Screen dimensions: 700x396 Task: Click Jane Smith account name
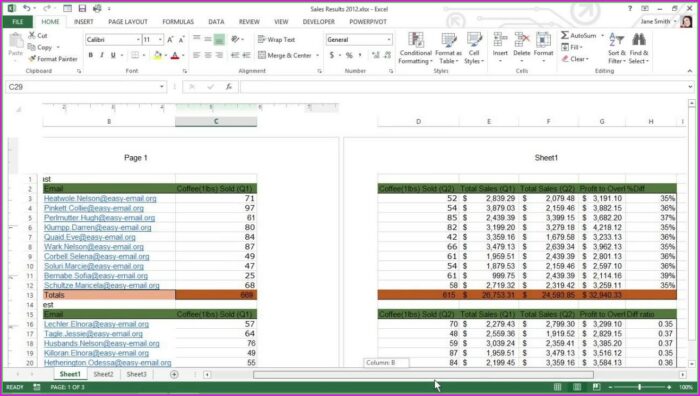click(x=655, y=21)
